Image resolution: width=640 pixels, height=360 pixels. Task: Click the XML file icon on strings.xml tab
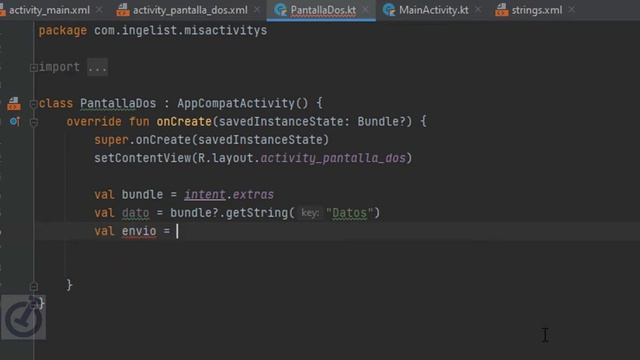[x=502, y=10]
